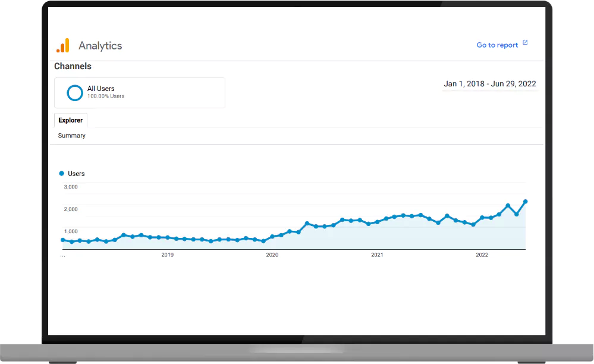Open the Jan 1, 2018 - Jun 29, 2022 date picker

pyautogui.click(x=489, y=84)
